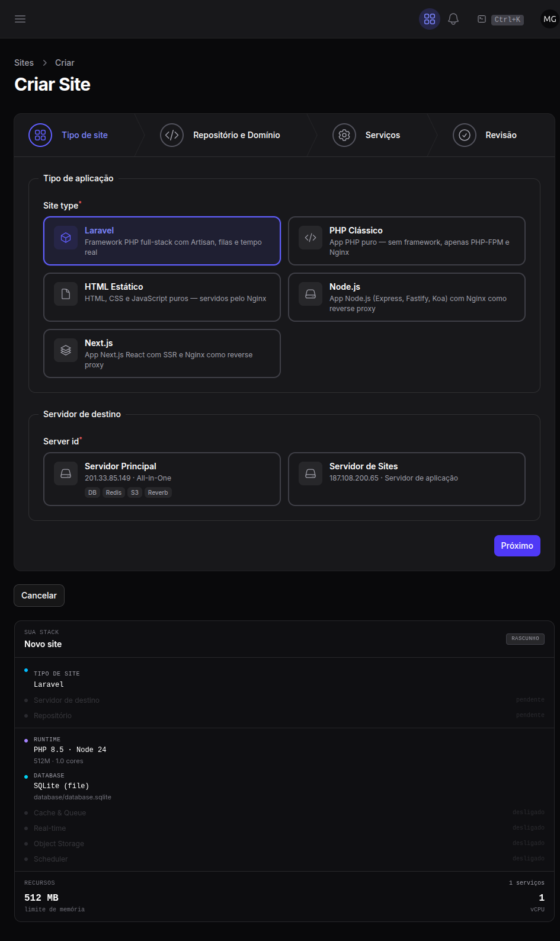Click the Repositório pending row
This screenshot has height=941, width=560.
[x=284, y=716]
